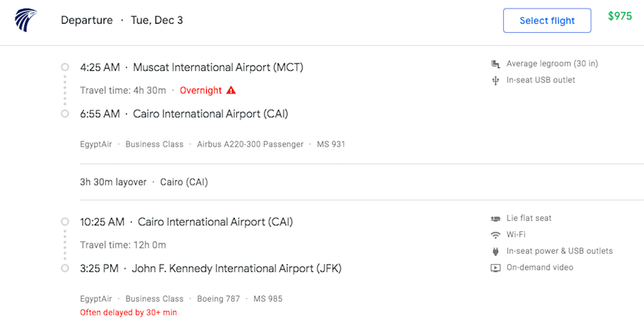Click the on-demand video icon
Image resolution: width=644 pixels, height=329 pixels.
click(496, 267)
